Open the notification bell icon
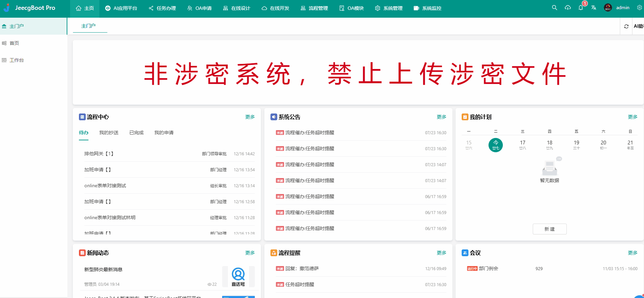 (581, 7)
